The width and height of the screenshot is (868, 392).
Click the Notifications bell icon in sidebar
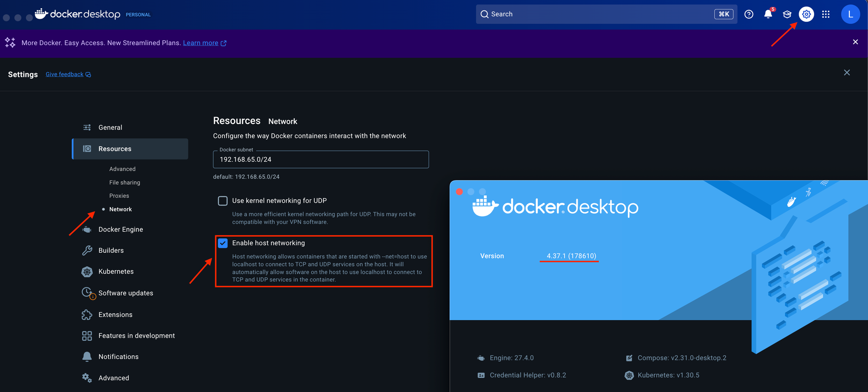tap(87, 356)
